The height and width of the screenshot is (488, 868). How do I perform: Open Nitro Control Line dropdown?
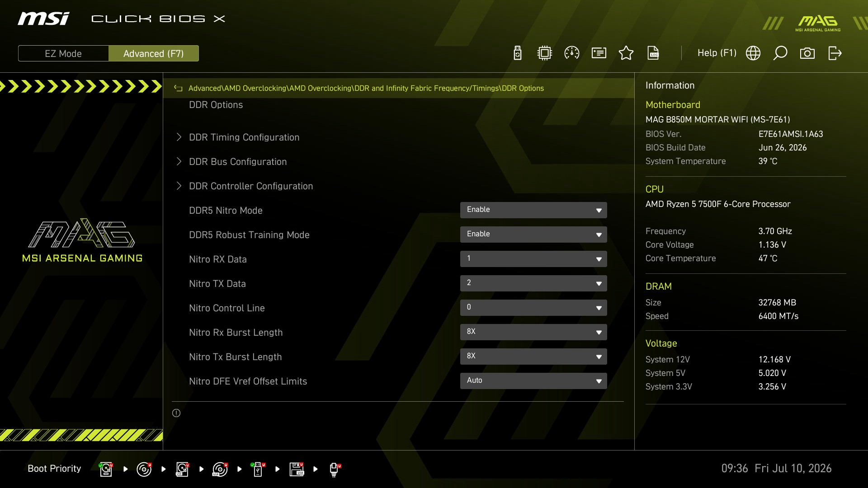(533, 308)
